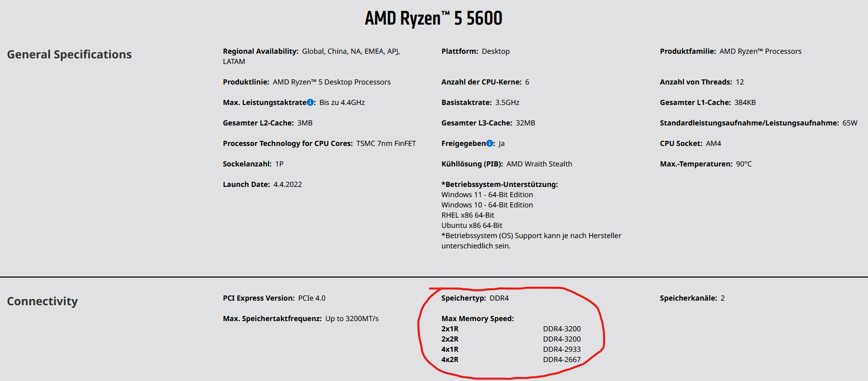This screenshot has height=381, width=868.
Task: Click the Max Memory Speed heading
Action: 478,319
